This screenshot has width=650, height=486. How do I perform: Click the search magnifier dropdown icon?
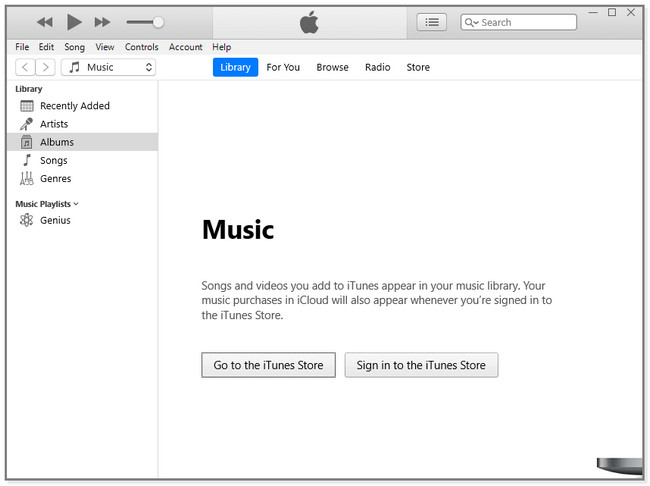tap(471, 22)
